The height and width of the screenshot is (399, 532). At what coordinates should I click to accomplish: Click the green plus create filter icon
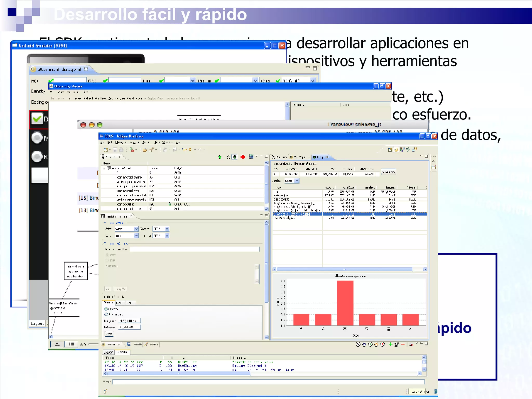390,344
